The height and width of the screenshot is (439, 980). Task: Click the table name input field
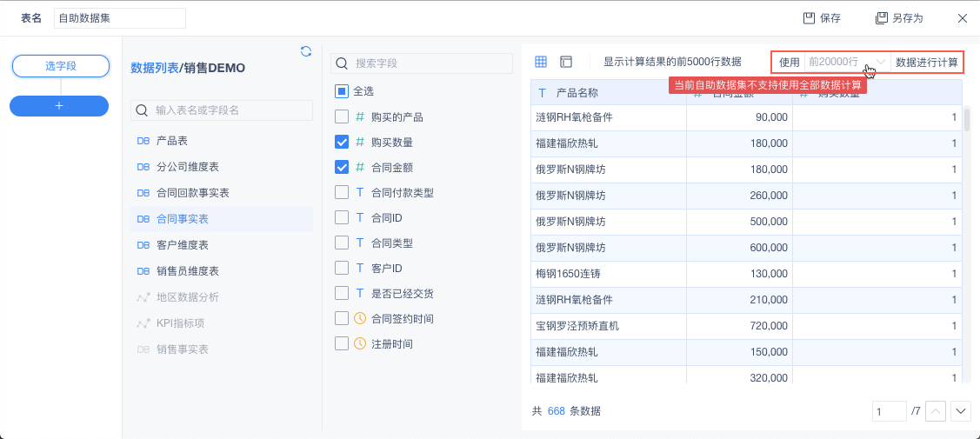120,18
